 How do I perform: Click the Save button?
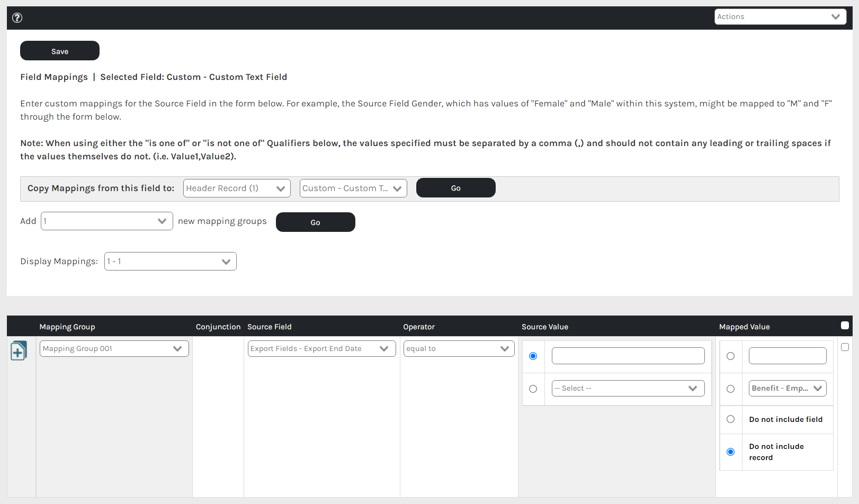pos(60,51)
